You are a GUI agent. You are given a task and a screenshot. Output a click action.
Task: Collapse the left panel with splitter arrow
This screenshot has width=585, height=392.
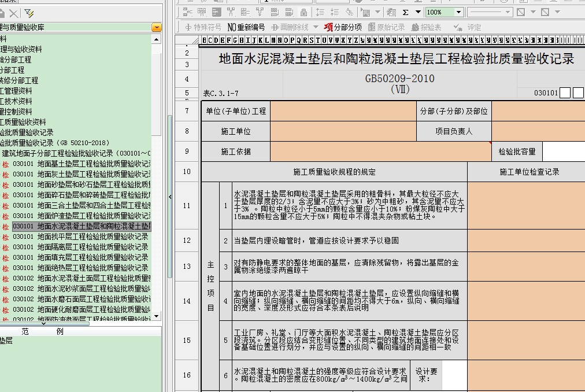point(170,197)
